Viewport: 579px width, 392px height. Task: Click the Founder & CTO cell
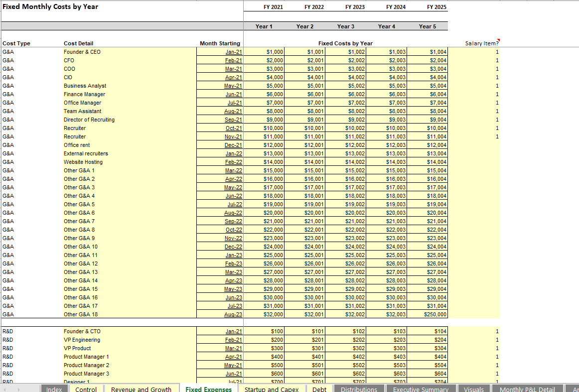click(x=130, y=331)
